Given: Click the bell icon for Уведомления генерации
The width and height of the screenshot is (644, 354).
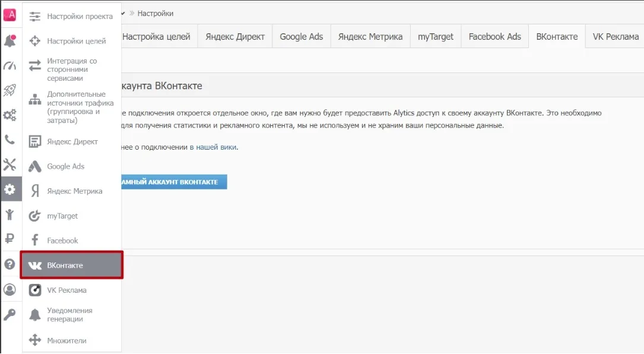Looking at the screenshot, I should pyautogui.click(x=35, y=315).
